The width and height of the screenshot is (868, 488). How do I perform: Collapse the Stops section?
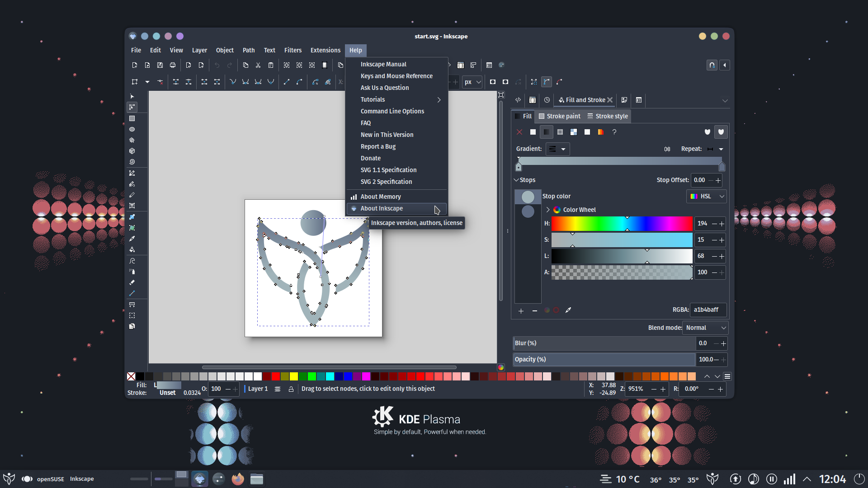pos(516,180)
